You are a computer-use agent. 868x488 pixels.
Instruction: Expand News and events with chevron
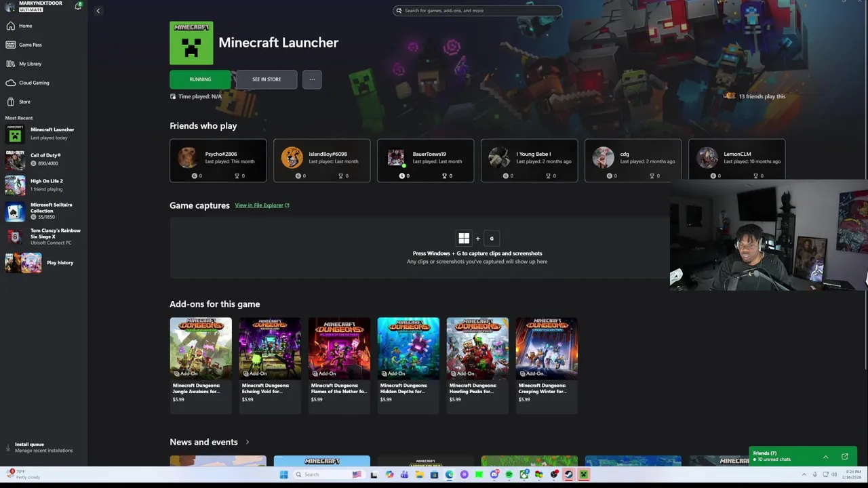point(247,442)
